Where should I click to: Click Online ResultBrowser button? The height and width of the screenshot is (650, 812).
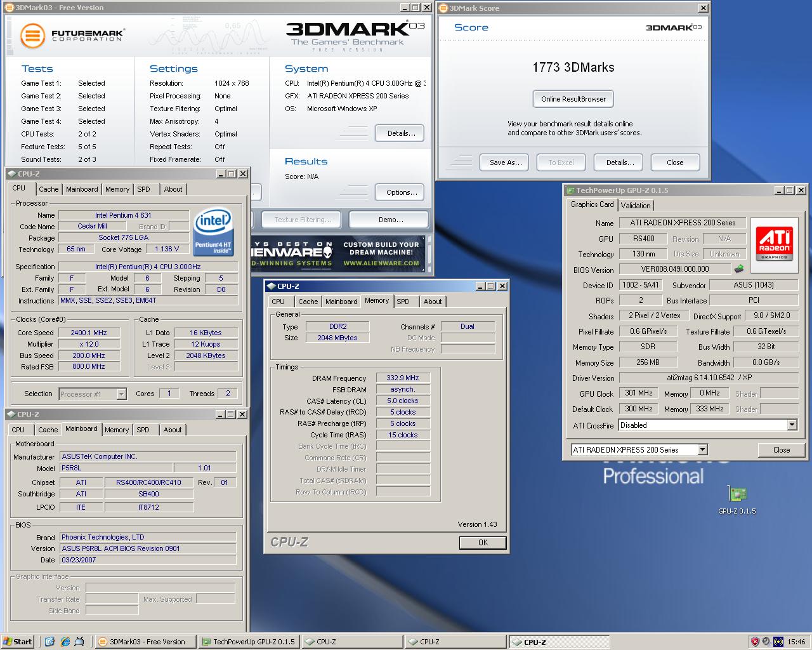tap(573, 99)
